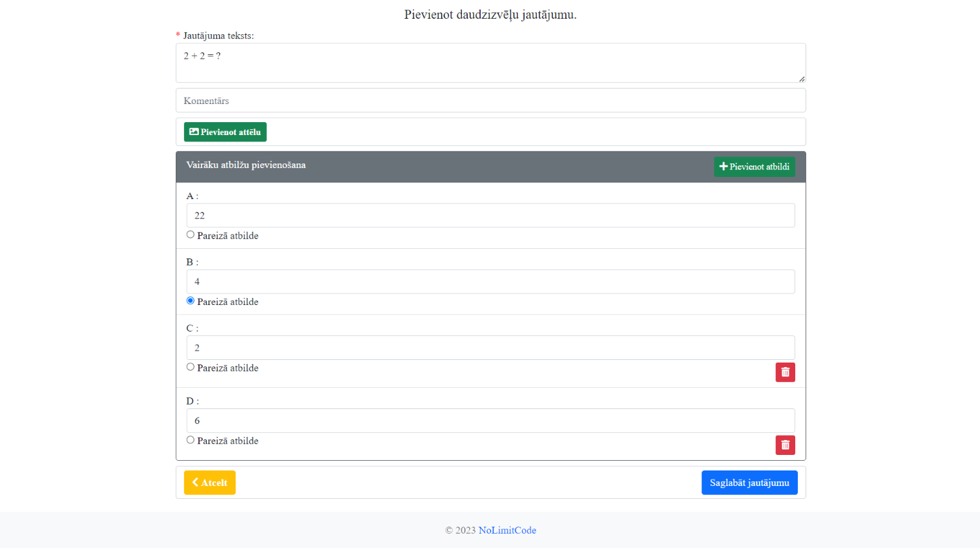Click the Pareizā atbilde label under answer A

227,236
